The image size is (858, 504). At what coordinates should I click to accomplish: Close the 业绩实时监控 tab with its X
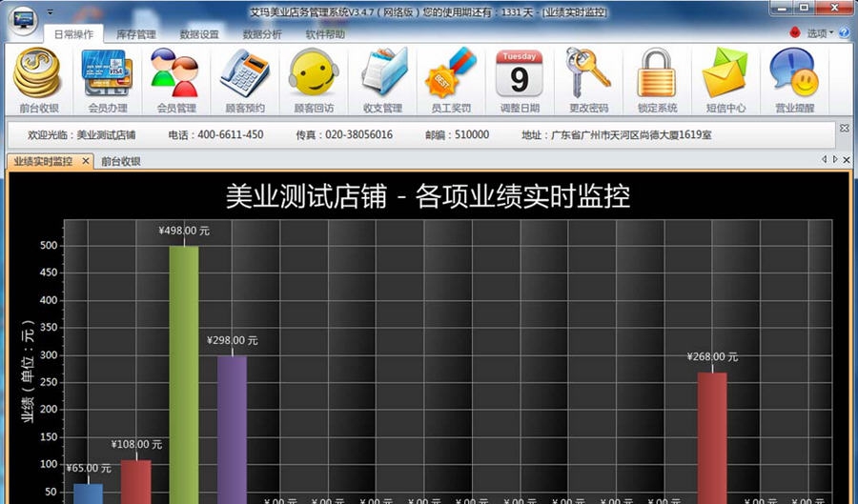pos(86,161)
